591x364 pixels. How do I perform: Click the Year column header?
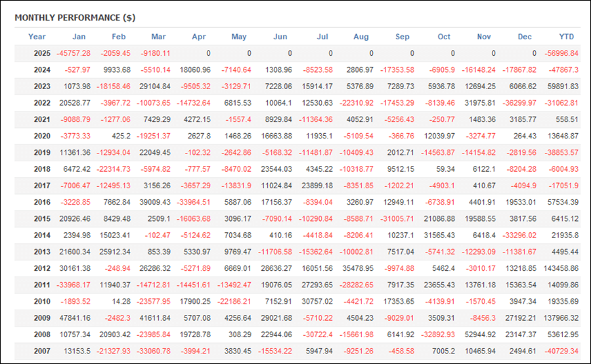tap(37, 37)
